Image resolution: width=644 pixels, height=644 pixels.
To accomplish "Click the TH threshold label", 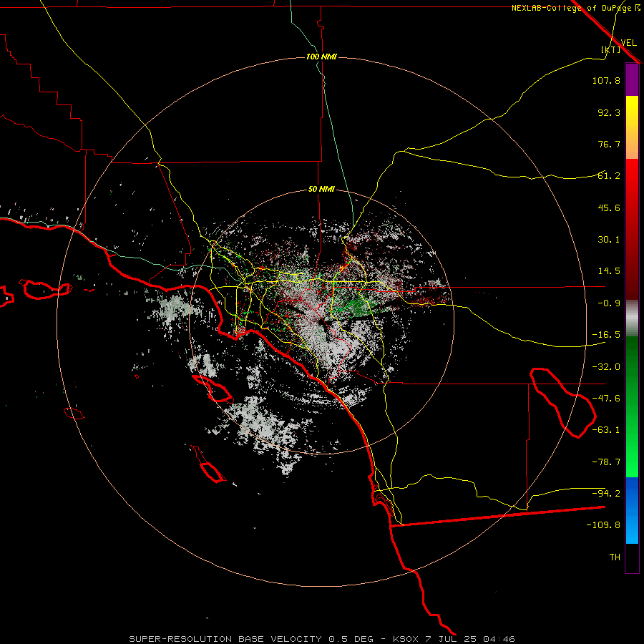I will coord(615,557).
